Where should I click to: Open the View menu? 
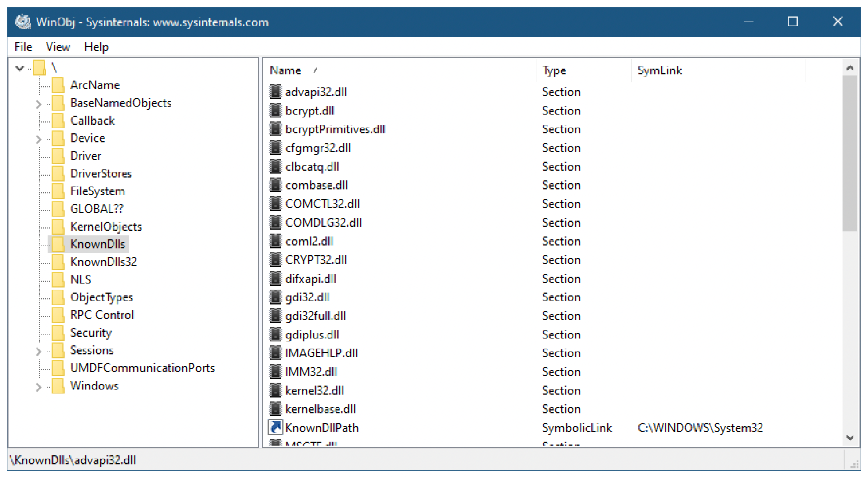(58, 47)
